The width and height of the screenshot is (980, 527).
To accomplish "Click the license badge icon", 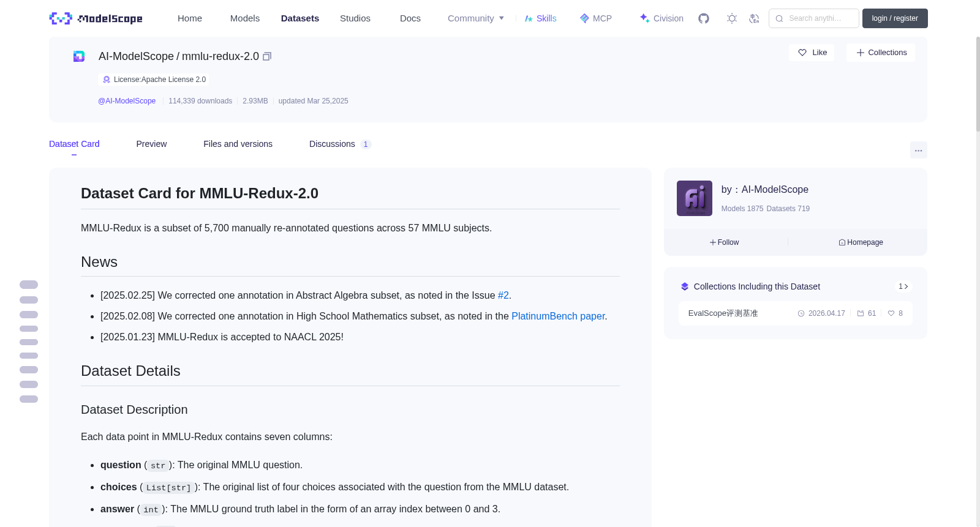I will click(107, 80).
